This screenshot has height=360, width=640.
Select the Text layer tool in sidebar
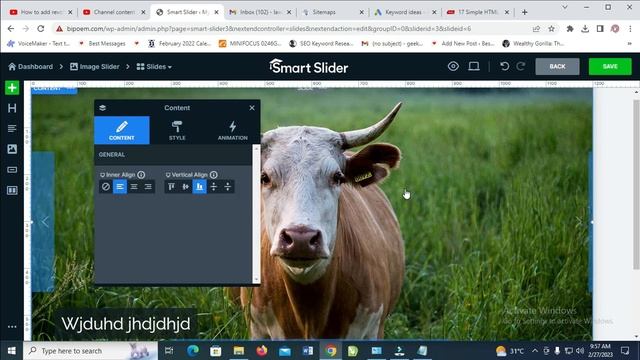pyautogui.click(x=12, y=129)
